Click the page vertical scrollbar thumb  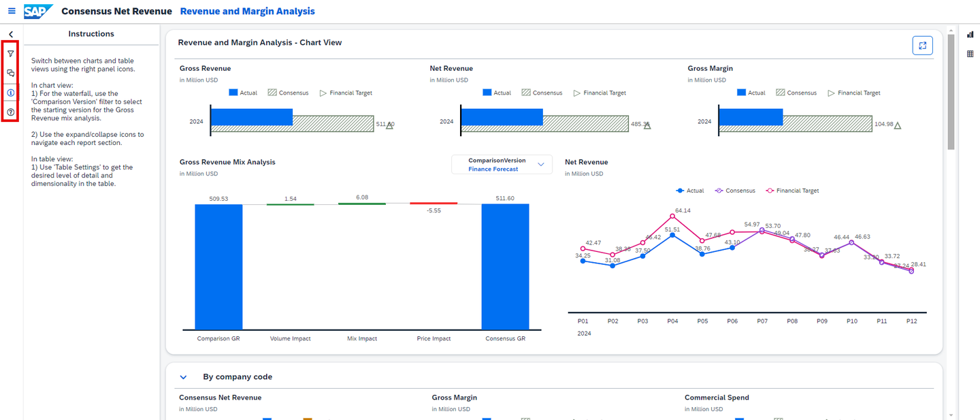click(x=951, y=92)
